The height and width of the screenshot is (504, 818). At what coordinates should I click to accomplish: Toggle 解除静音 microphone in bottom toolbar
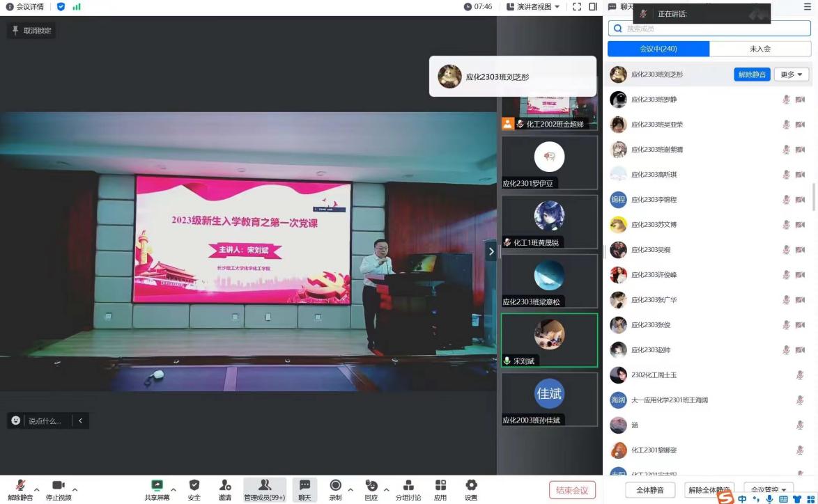pyautogui.click(x=20, y=486)
